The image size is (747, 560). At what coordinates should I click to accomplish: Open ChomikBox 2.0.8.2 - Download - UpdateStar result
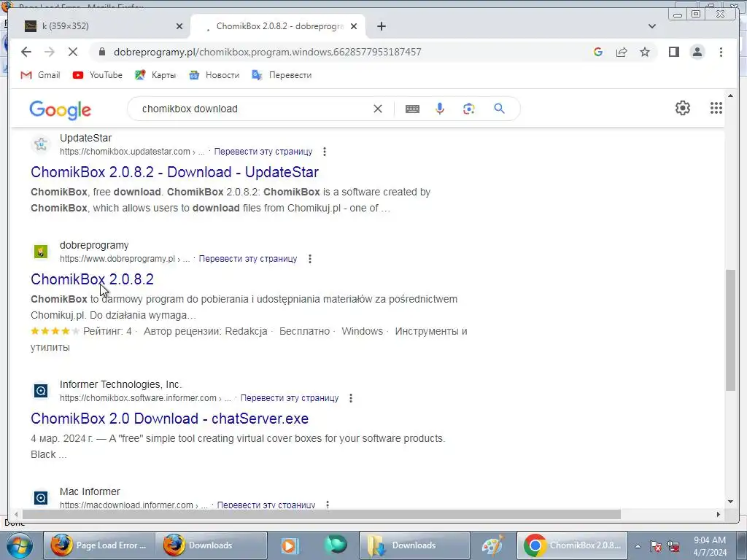[175, 172]
